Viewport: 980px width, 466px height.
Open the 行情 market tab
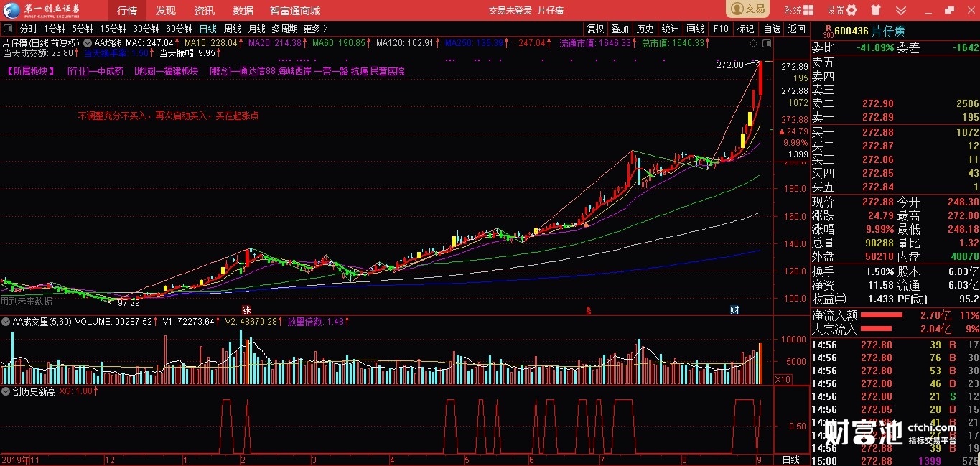(127, 10)
